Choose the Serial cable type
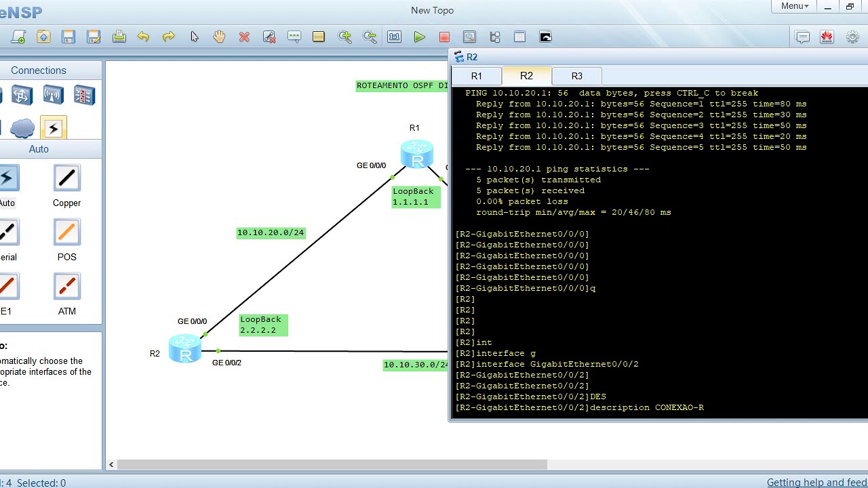Image resolution: width=868 pixels, height=488 pixels. point(7,233)
